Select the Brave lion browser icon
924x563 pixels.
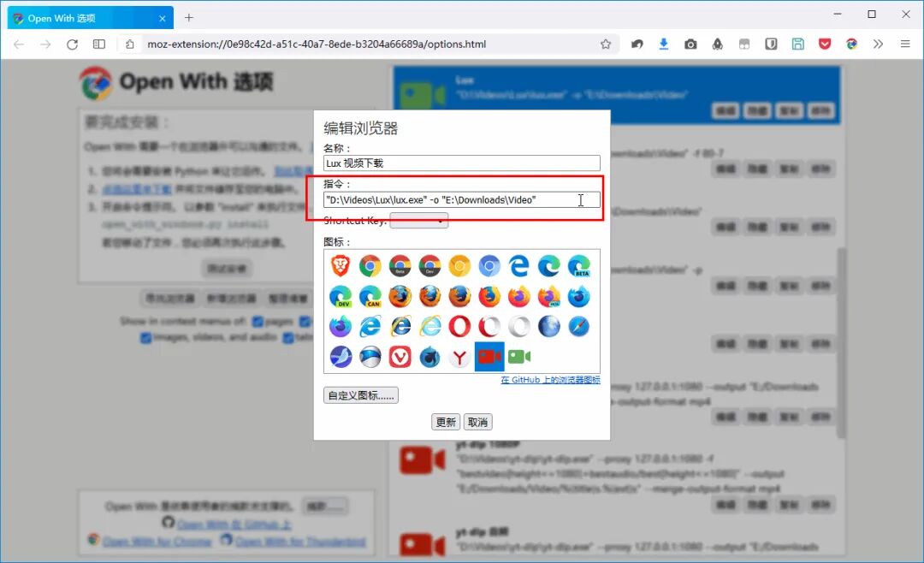tap(340, 266)
